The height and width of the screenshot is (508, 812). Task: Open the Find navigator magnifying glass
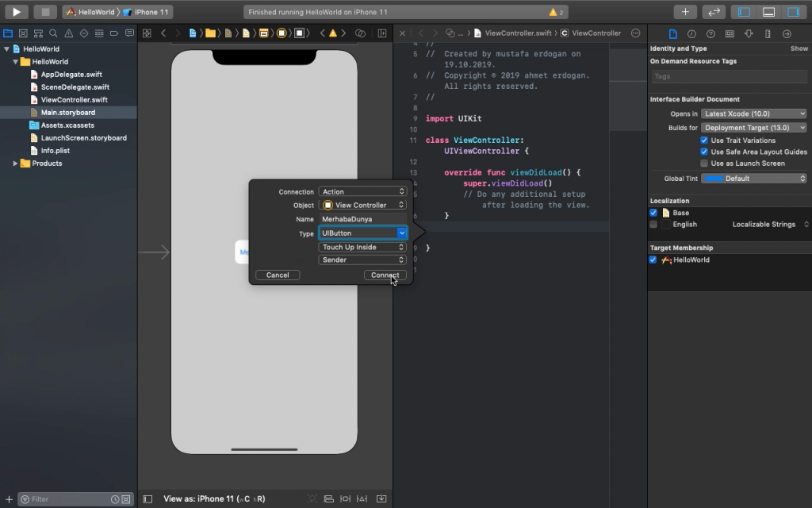(x=52, y=33)
